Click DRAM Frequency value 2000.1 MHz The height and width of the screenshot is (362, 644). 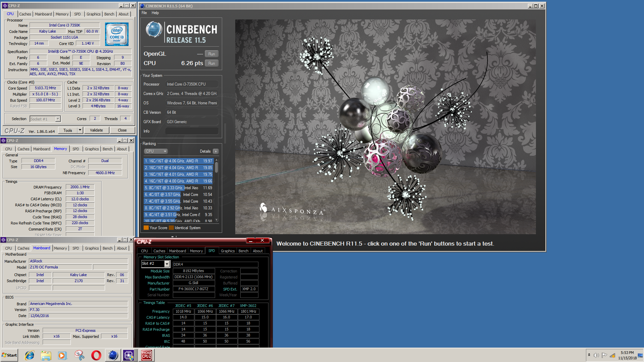tap(80, 187)
